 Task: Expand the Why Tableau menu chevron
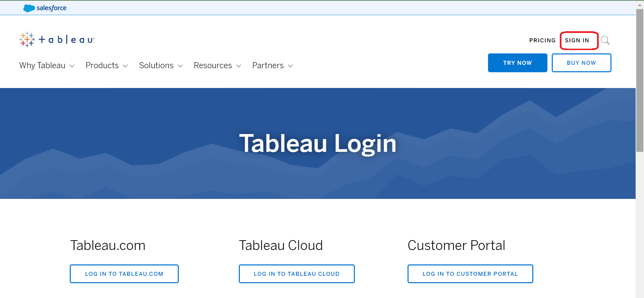(x=72, y=66)
